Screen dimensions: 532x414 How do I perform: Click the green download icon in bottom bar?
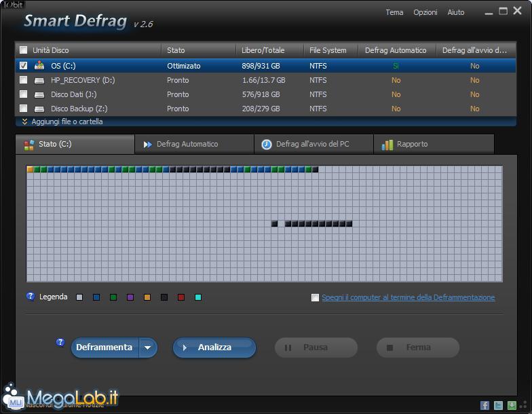click(512, 405)
